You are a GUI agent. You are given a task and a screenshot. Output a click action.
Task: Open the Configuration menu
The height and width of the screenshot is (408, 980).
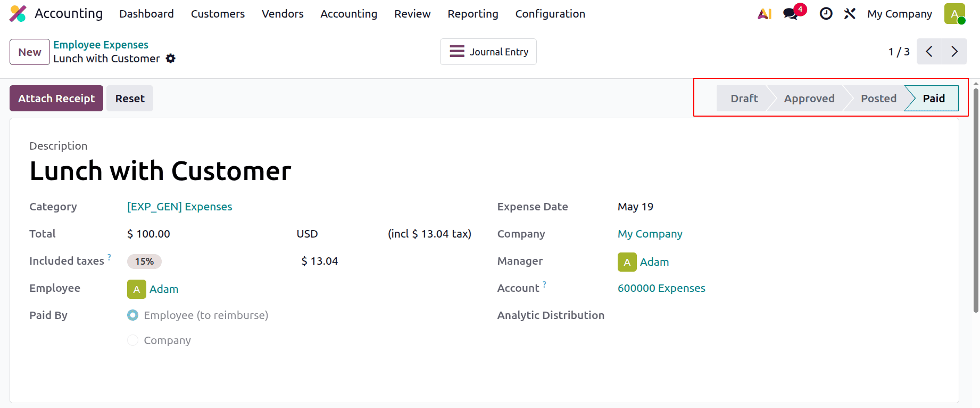550,14
